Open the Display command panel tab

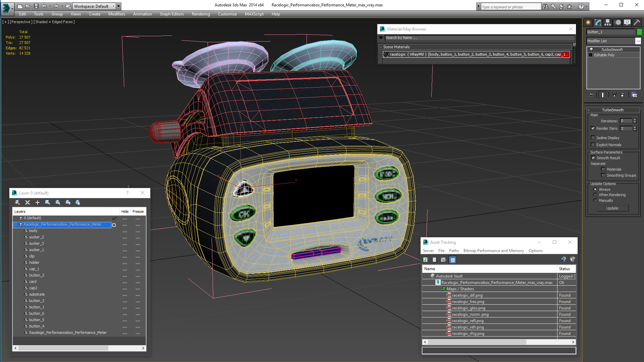tap(627, 22)
